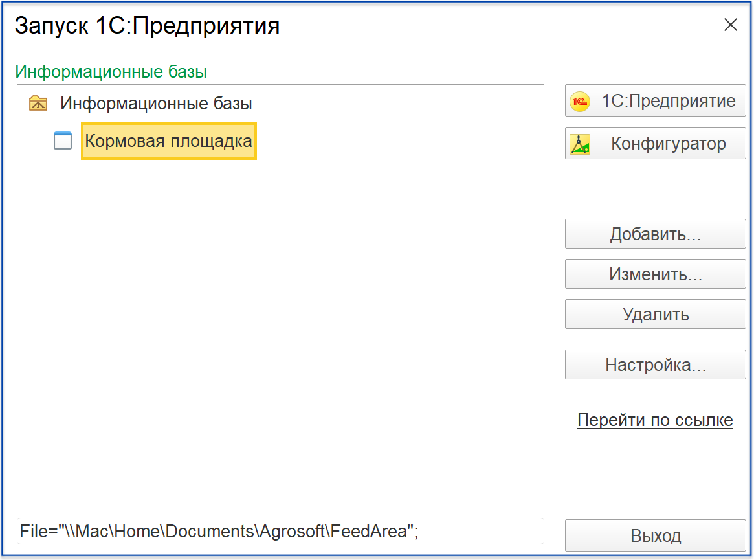Follow the Перейти по ссылке link
The width and height of the screenshot is (754, 560).
pos(655,420)
